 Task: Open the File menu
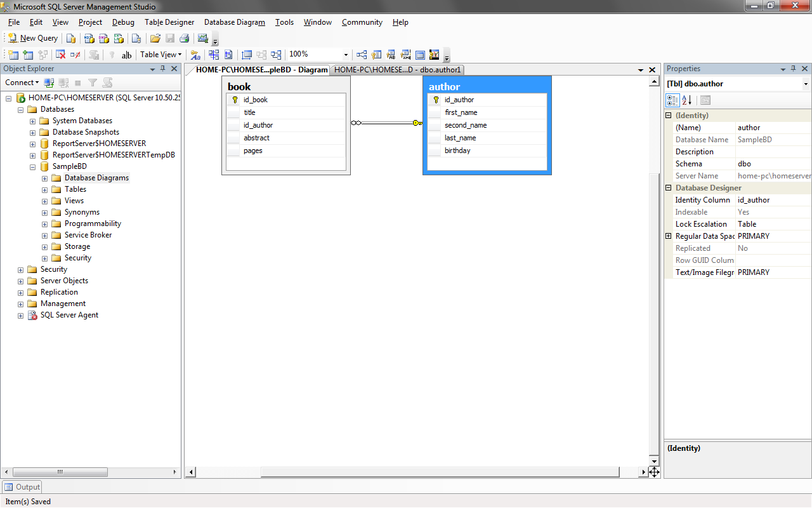(14, 22)
